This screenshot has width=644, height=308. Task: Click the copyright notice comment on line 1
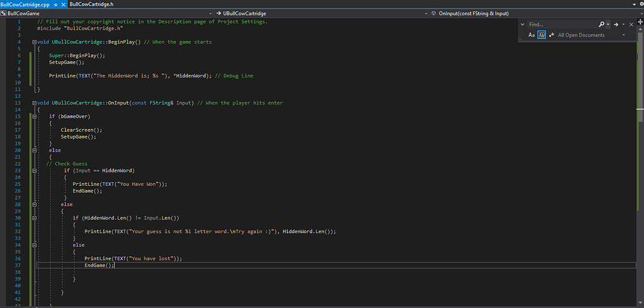tap(152, 22)
